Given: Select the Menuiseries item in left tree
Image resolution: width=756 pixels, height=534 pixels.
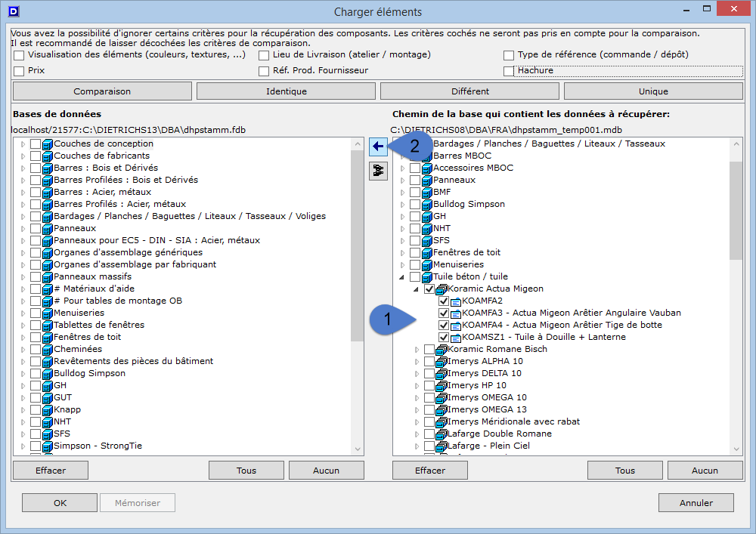Looking at the screenshot, I should tap(79, 313).
